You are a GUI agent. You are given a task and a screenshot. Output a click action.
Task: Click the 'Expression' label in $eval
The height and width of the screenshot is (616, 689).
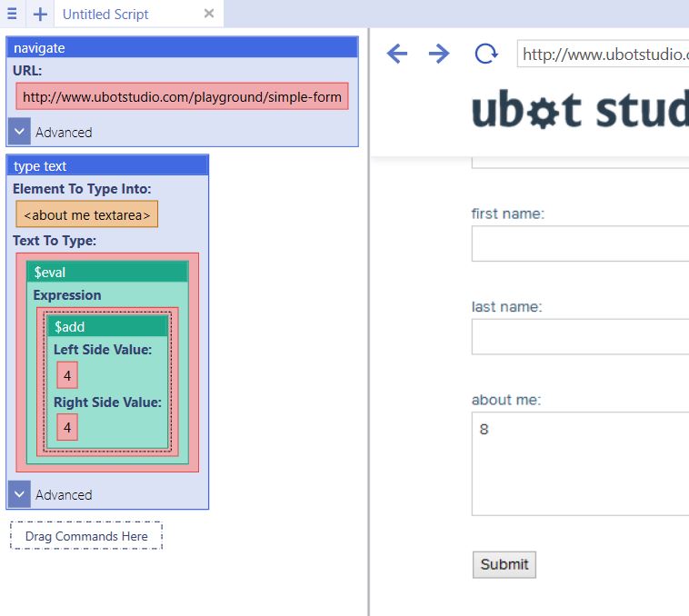point(67,295)
